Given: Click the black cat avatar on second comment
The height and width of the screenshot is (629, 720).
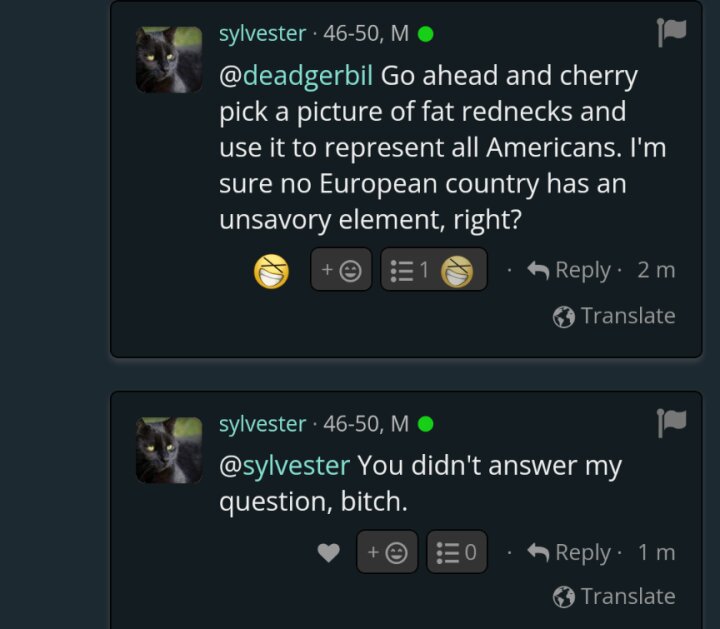Looking at the screenshot, I should click(x=169, y=450).
